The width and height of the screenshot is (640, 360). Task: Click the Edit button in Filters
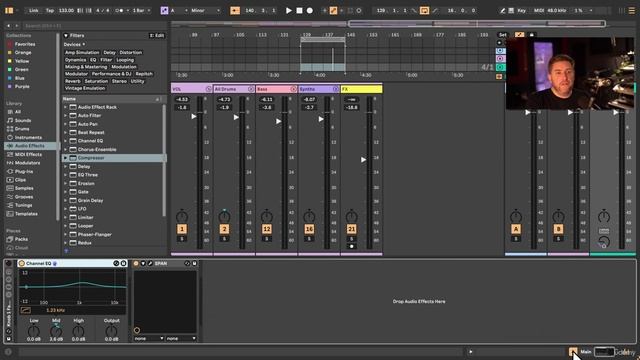(x=157, y=36)
